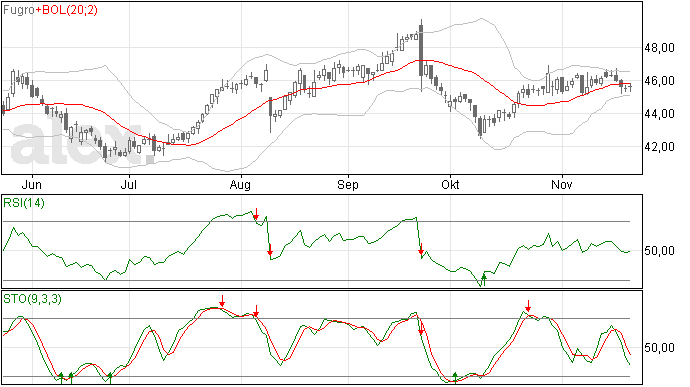Select the 50,00 value on the RSI panel
This screenshot has width=690, height=387.
pyautogui.click(x=659, y=251)
